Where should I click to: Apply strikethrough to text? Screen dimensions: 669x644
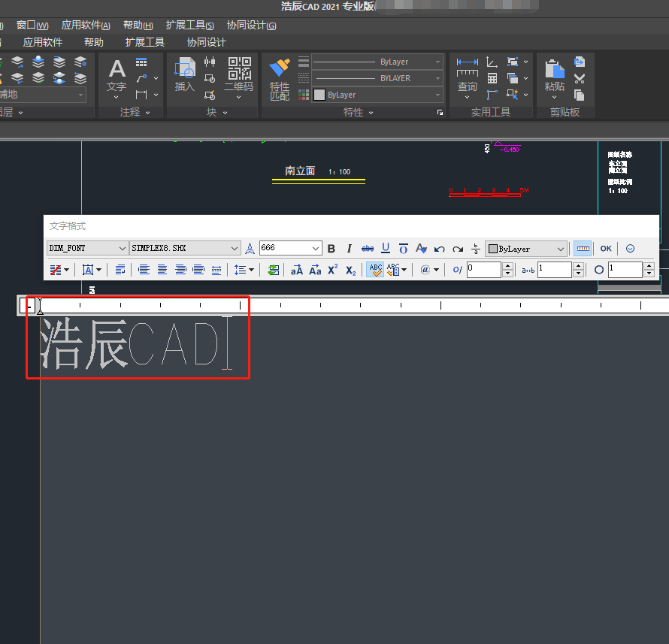[x=368, y=249]
